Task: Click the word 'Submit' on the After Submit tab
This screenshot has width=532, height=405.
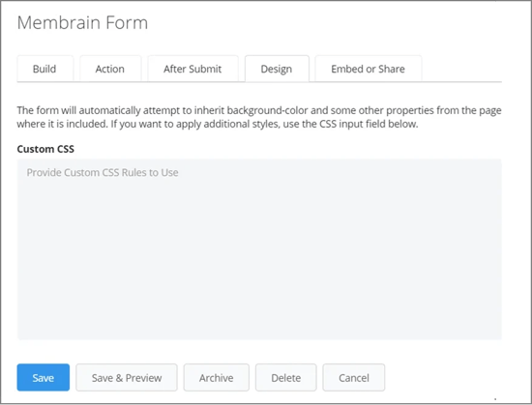Action: pyautogui.click(x=205, y=69)
